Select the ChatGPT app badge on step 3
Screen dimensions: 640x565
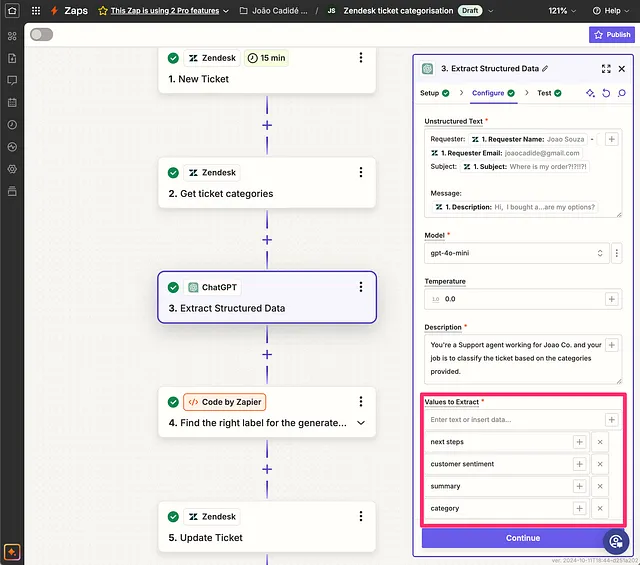[x=212, y=287]
